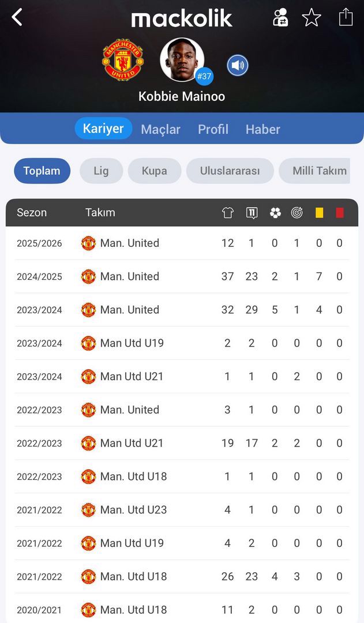The image size is (364, 623).
Task: Select the Kupa filter chip
Action: point(154,171)
